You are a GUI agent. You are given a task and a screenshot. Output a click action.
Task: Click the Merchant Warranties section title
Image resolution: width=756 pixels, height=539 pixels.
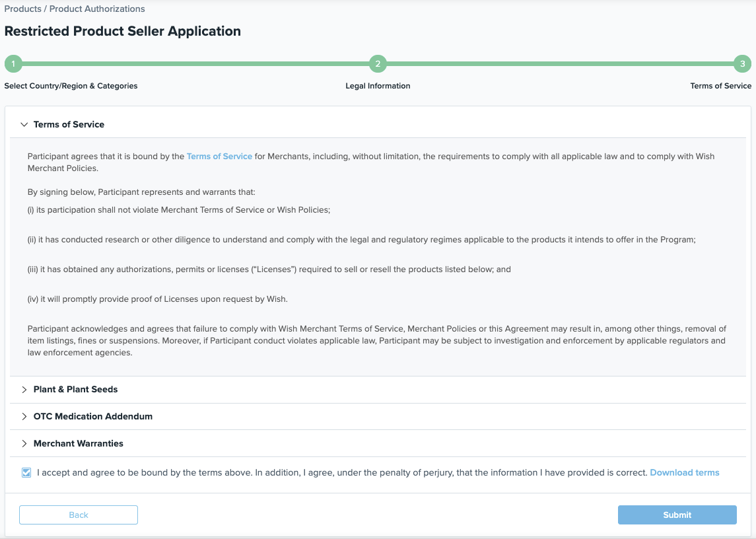pos(78,444)
